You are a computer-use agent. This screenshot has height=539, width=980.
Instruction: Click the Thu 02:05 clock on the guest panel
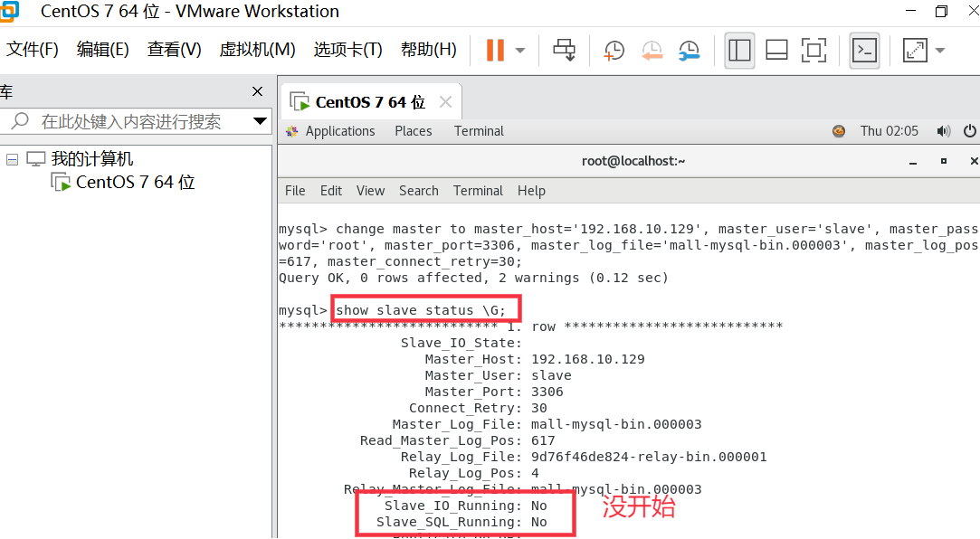[890, 130]
